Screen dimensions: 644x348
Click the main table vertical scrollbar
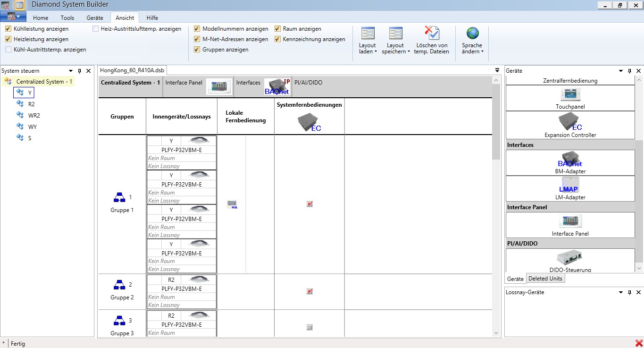(495, 206)
